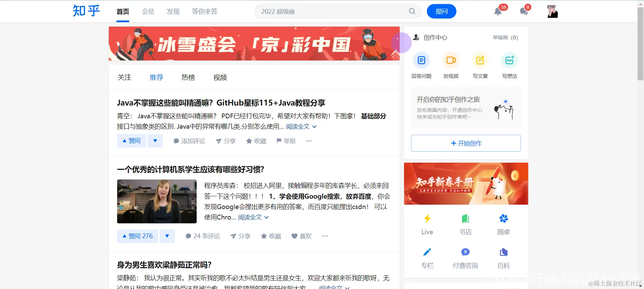The width and height of the screenshot is (644, 289).
Task: Click the Zhihu 知乎 logo
Action: 86,11
